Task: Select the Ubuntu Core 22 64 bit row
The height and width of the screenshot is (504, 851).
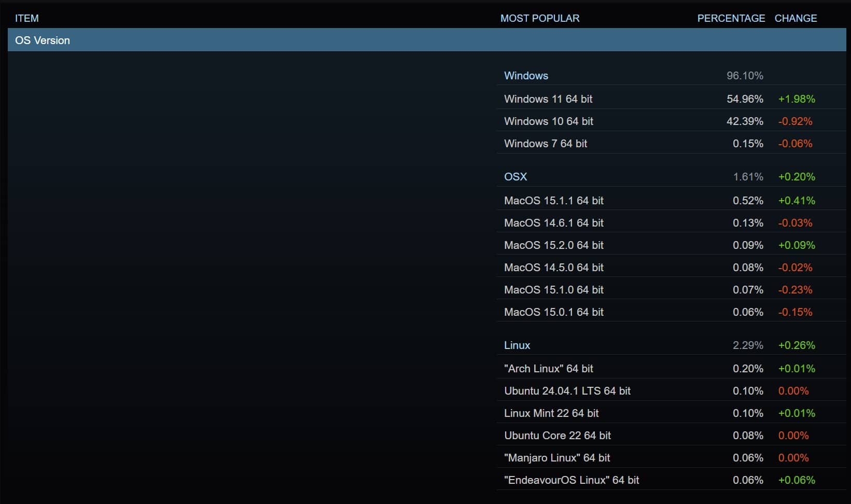Action: click(672, 435)
